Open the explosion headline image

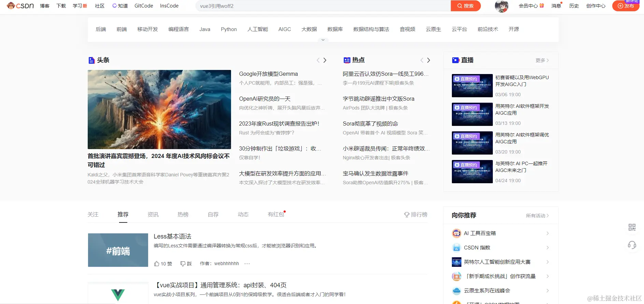coord(159,110)
